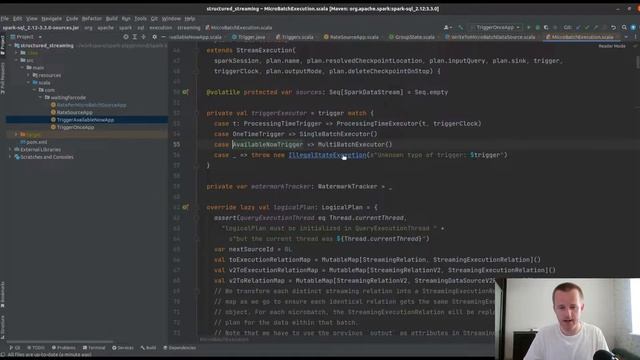Click the spark-sql sources.jar breadcrumb
640x360 pixels.
(x=40, y=28)
